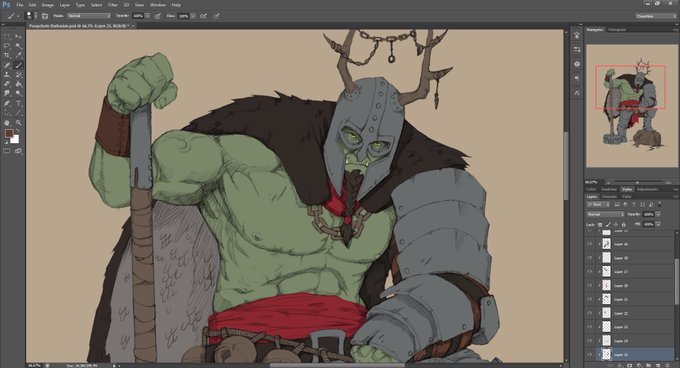
Task: Open the Character panel icon
Action: (x=577, y=92)
